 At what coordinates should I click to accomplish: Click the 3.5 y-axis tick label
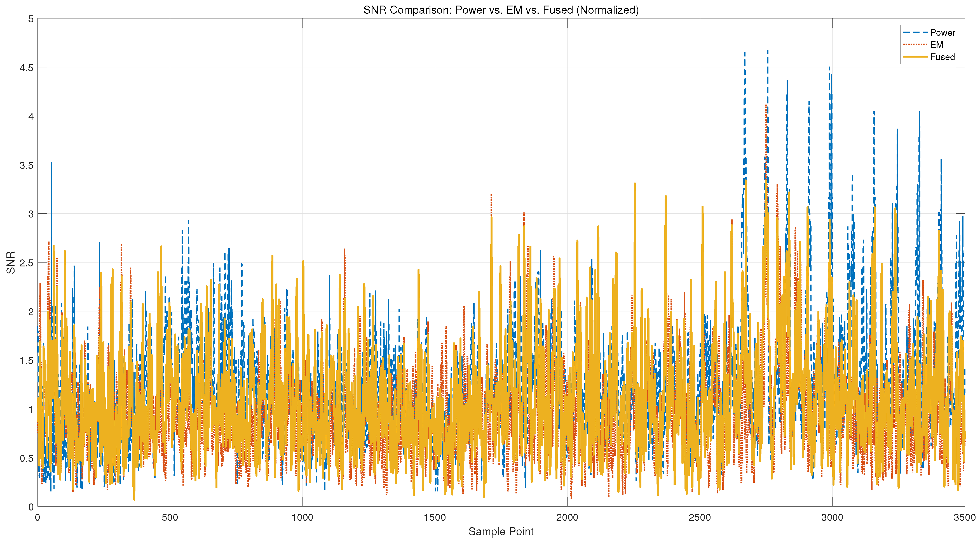tap(26, 165)
